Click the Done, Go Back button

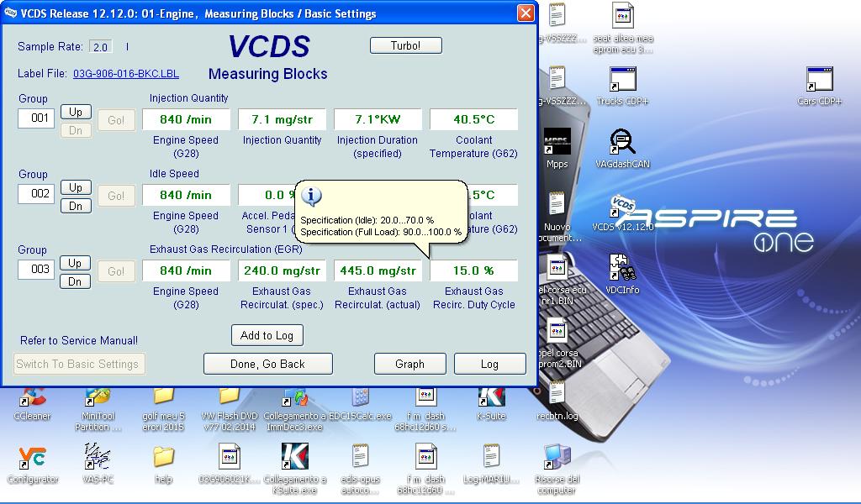tap(267, 364)
